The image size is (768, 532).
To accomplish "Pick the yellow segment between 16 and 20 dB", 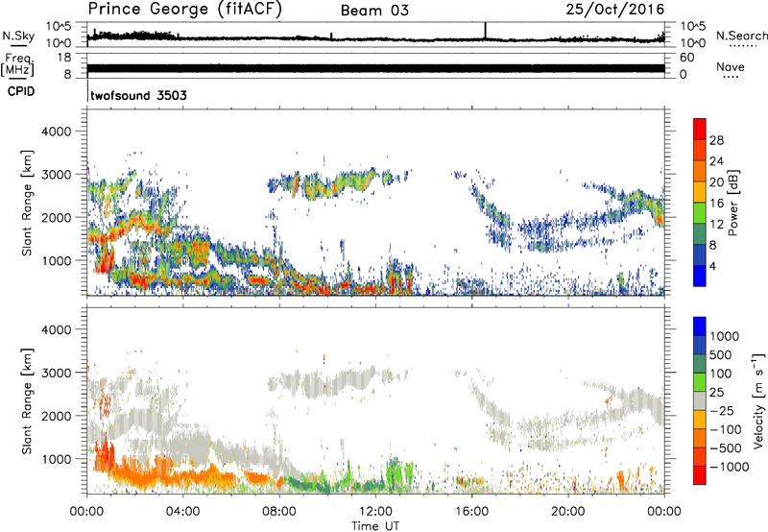I will [x=700, y=191].
